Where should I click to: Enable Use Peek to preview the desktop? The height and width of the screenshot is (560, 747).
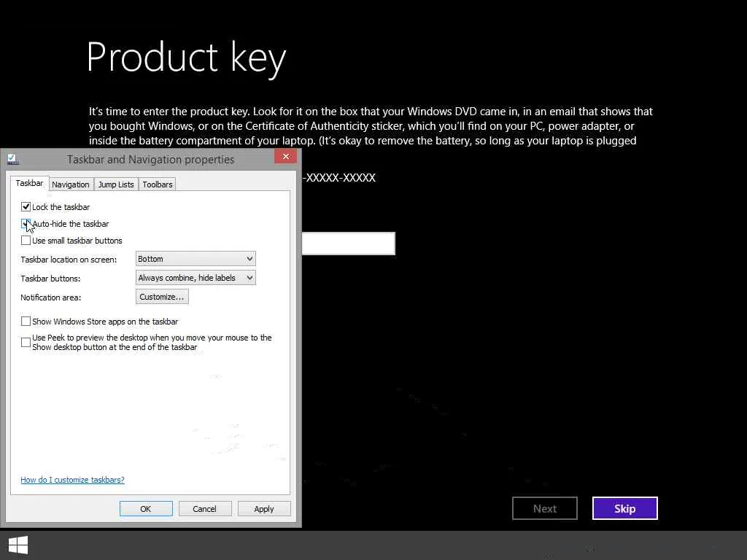(26, 343)
